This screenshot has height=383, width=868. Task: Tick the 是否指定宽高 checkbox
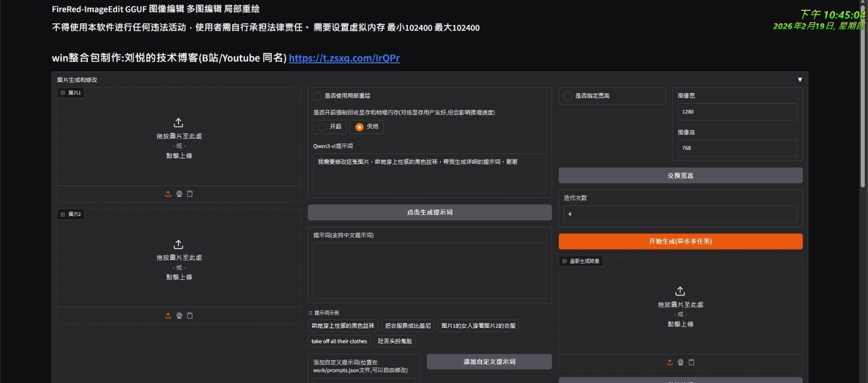click(568, 96)
